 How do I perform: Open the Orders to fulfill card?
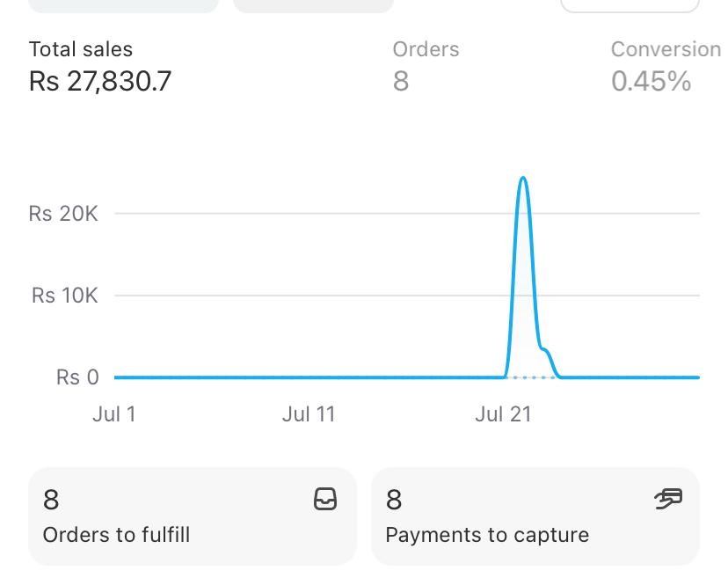click(x=193, y=516)
